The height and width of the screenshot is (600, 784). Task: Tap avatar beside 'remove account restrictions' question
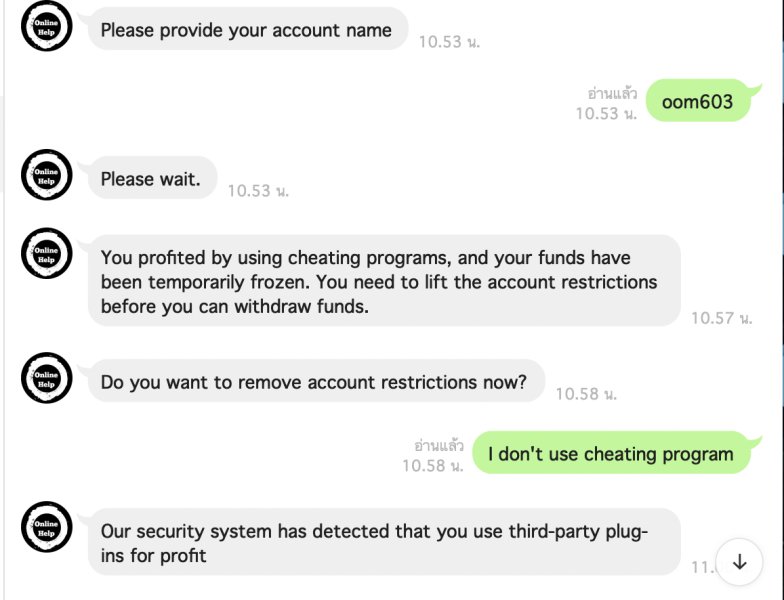pyautogui.click(x=46, y=378)
